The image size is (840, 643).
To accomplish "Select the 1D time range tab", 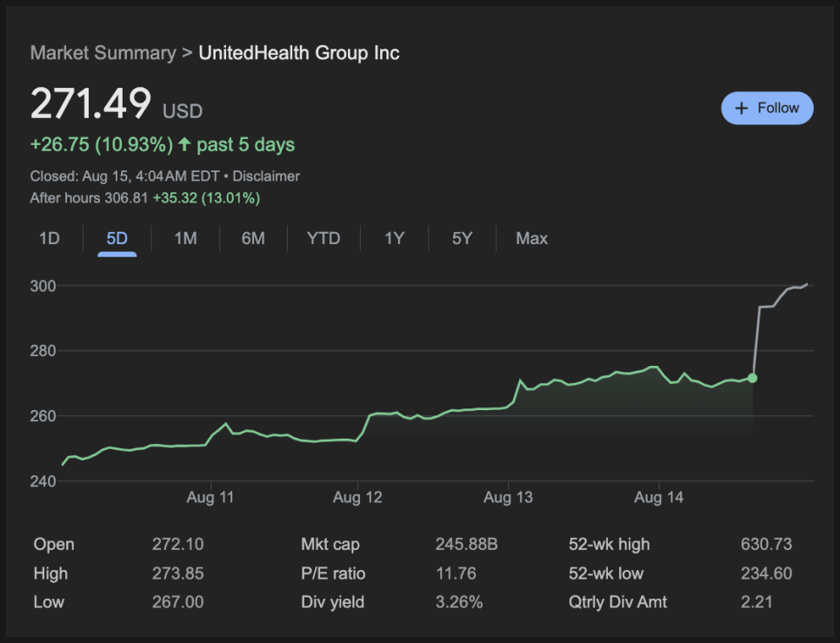I will tap(50, 238).
